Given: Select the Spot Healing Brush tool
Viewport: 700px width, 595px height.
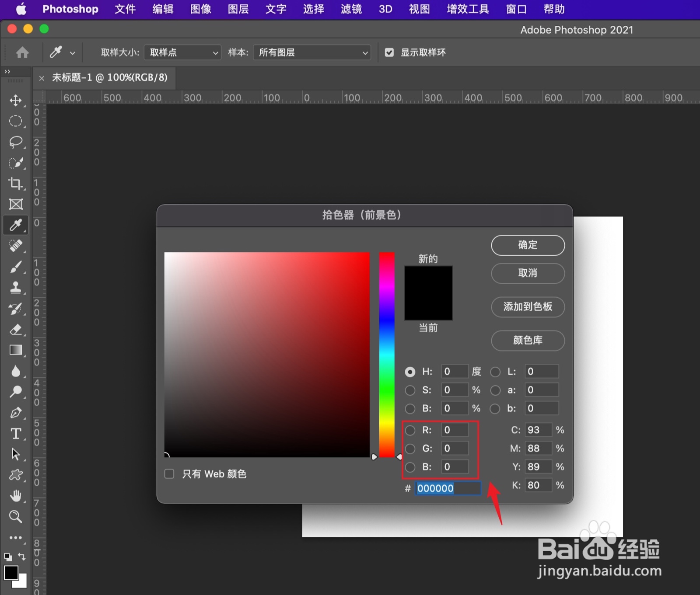Looking at the screenshot, I should coord(16,246).
